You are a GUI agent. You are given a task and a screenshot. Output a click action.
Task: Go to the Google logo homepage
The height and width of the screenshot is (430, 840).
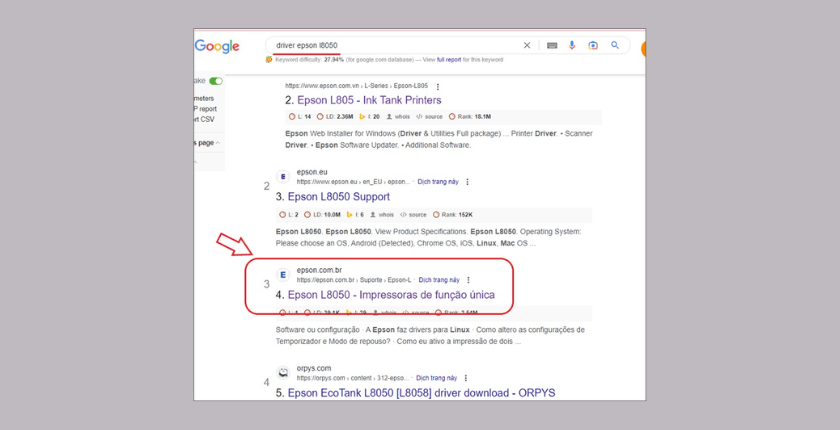(x=217, y=47)
